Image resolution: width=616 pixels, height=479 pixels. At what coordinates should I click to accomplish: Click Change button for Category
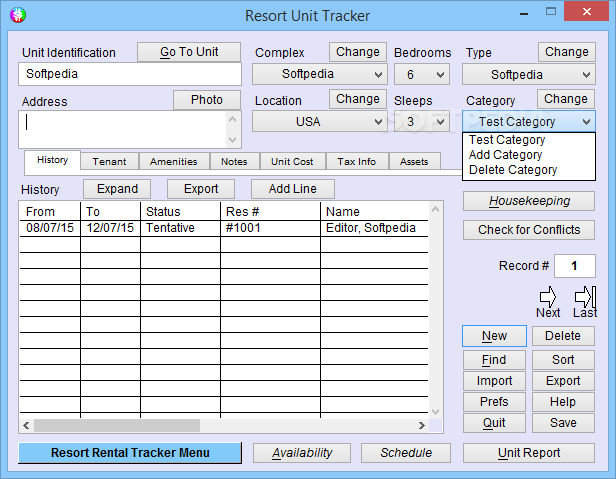click(566, 99)
